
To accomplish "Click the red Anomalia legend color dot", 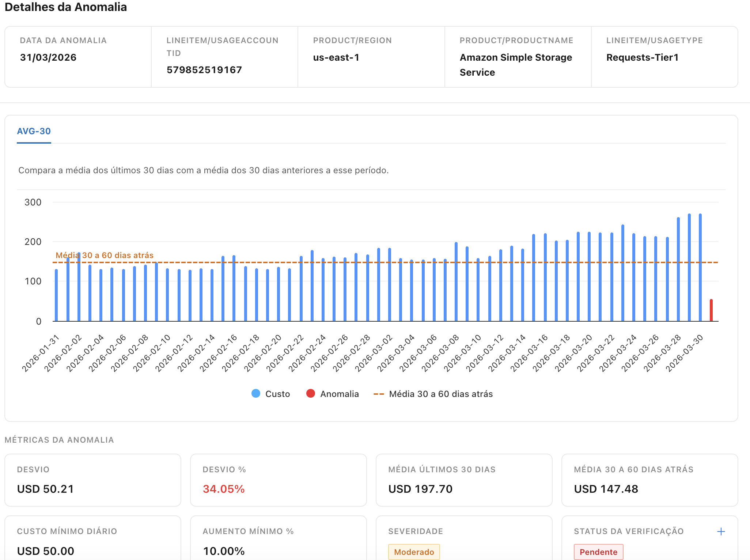I will click(x=311, y=394).
